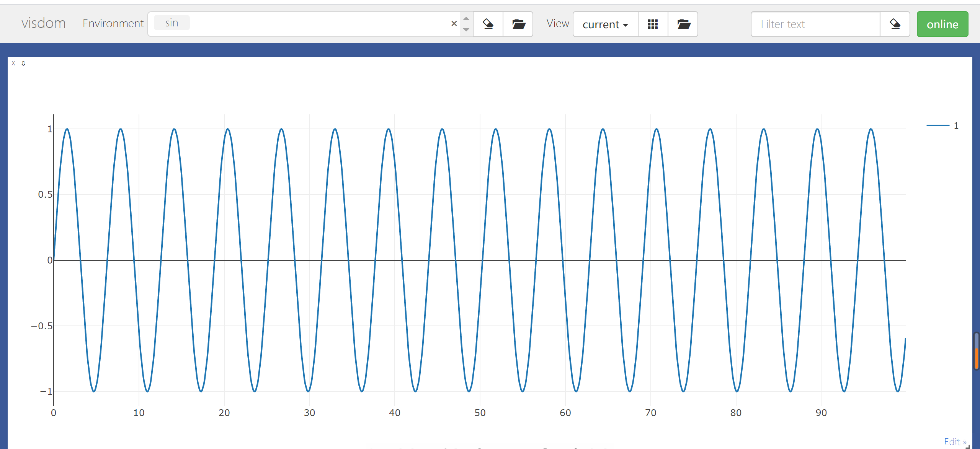Image resolution: width=980 pixels, height=449 pixels.
Task: Toggle the online connection status button
Action: (942, 24)
